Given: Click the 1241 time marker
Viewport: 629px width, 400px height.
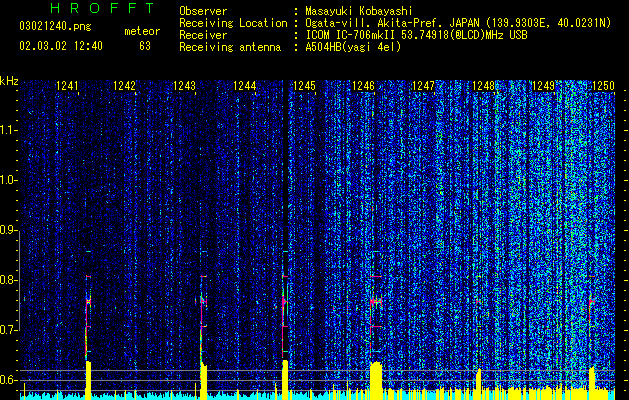Looking at the screenshot, I should pos(67,85).
